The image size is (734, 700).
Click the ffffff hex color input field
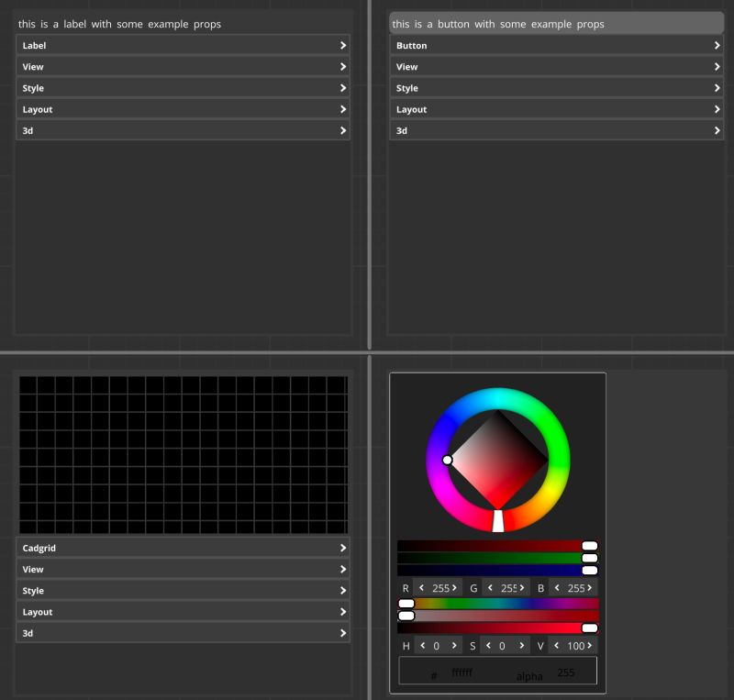coord(461,672)
